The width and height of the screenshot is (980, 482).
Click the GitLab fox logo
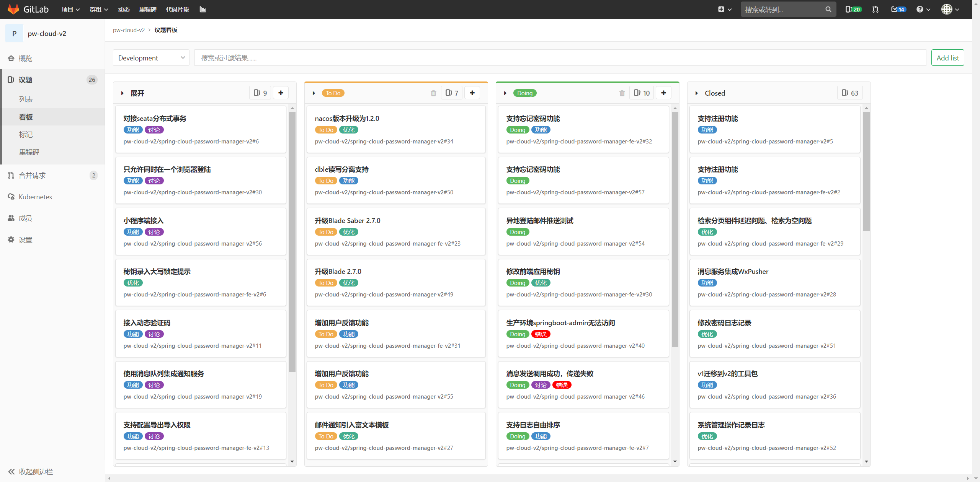(13, 9)
